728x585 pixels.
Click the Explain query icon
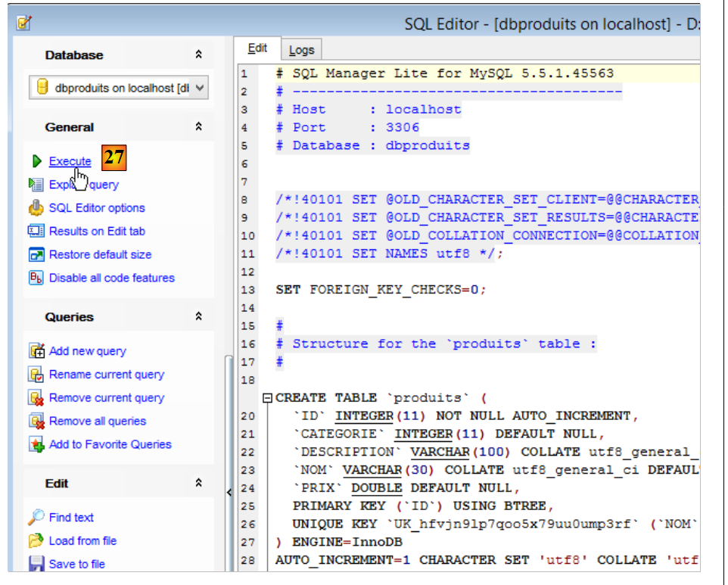pyautogui.click(x=36, y=185)
